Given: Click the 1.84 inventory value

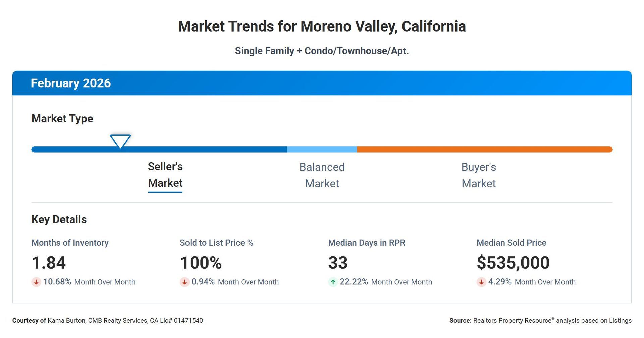Looking at the screenshot, I should [x=49, y=262].
